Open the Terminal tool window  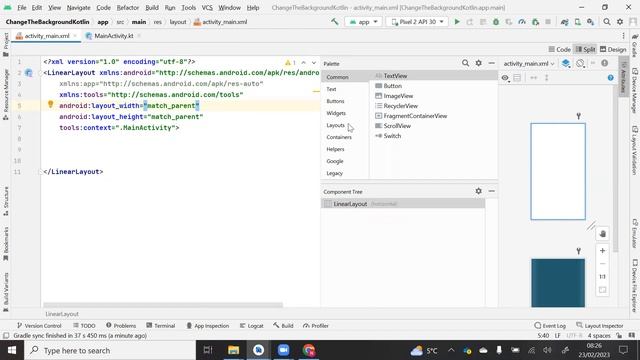[160, 326]
